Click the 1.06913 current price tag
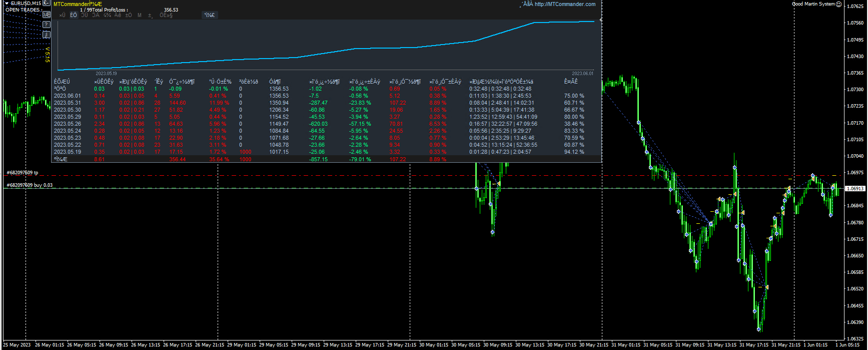The height and width of the screenshot is (350, 868). (855, 189)
